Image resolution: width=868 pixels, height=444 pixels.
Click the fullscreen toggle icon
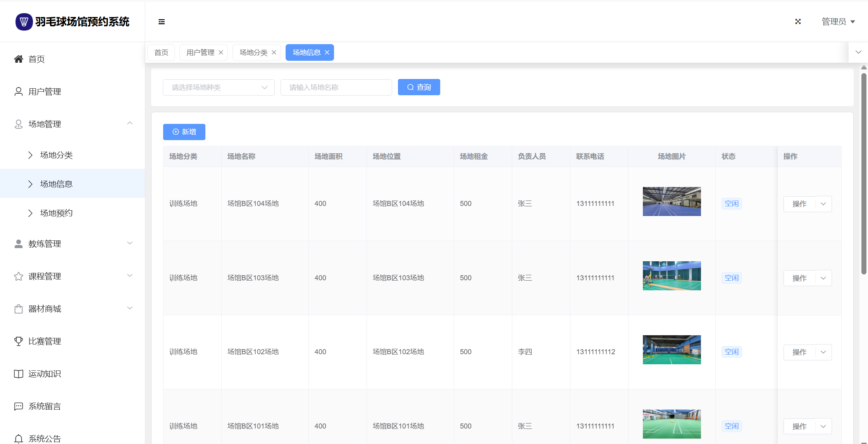click(x=798, y=22)
